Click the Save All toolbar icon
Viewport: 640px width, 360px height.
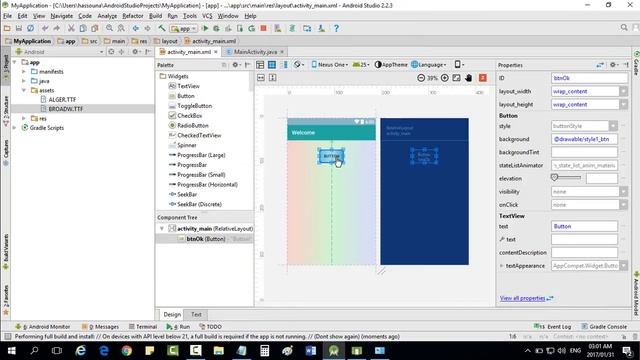click(x=19, y=28)
